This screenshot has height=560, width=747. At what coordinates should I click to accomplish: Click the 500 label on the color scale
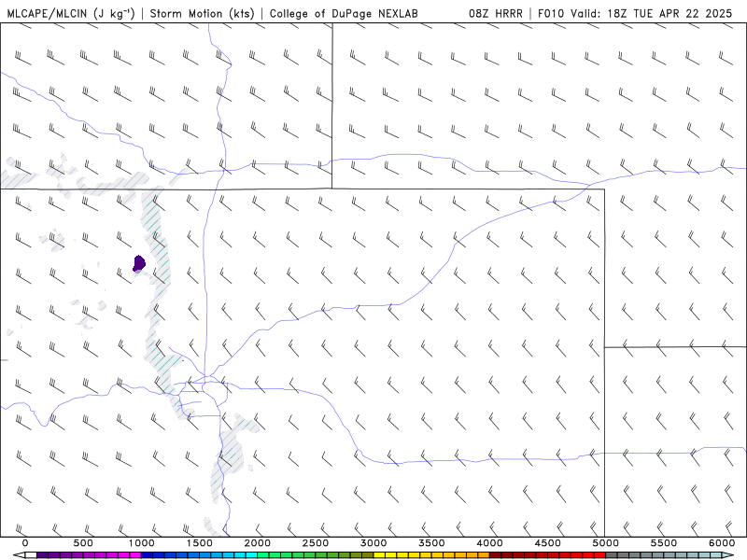[83, 543]
